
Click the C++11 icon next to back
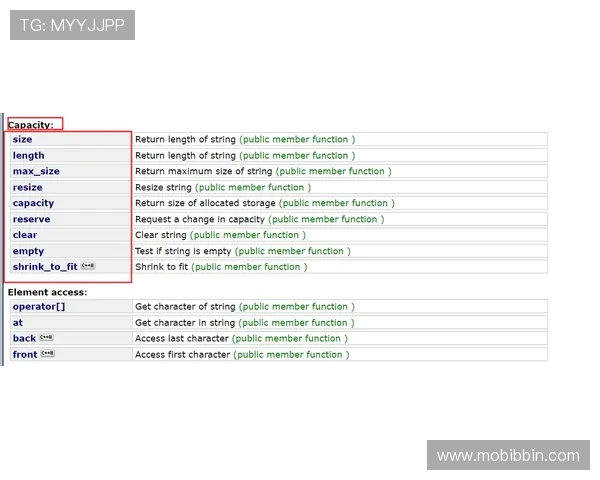(x=47, y=339)
